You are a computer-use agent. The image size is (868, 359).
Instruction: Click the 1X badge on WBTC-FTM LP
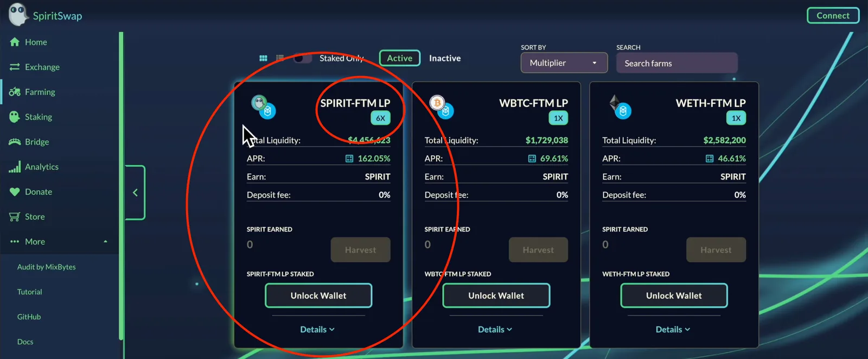coord(558,118)
